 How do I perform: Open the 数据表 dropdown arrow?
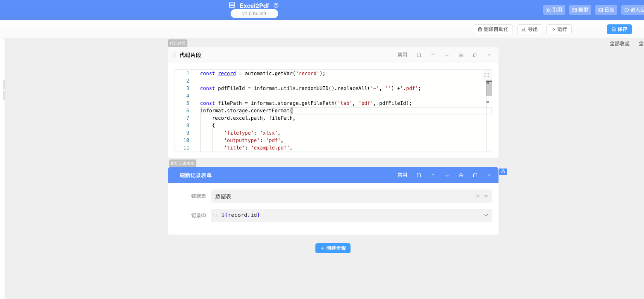pyautogui.click(x=486, y=196)
